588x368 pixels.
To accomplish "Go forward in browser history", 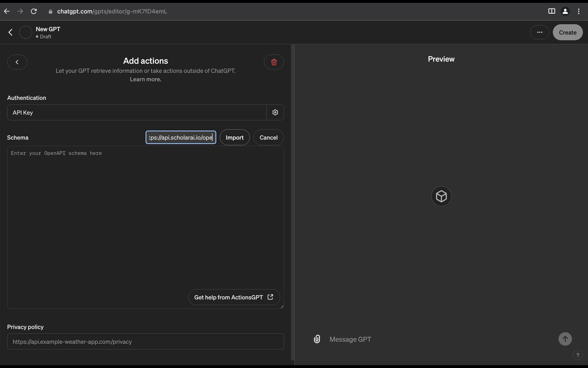I will coord(20,11).
